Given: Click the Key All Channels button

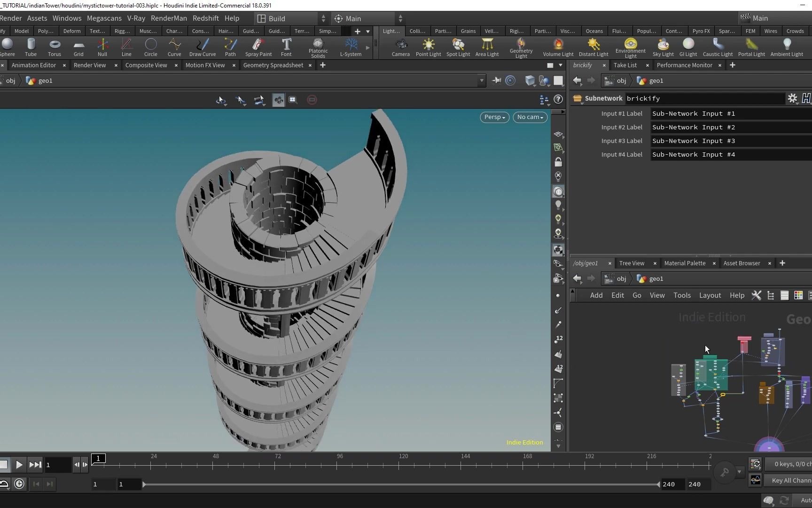Looking at the screenshot, I should (792, 480).
